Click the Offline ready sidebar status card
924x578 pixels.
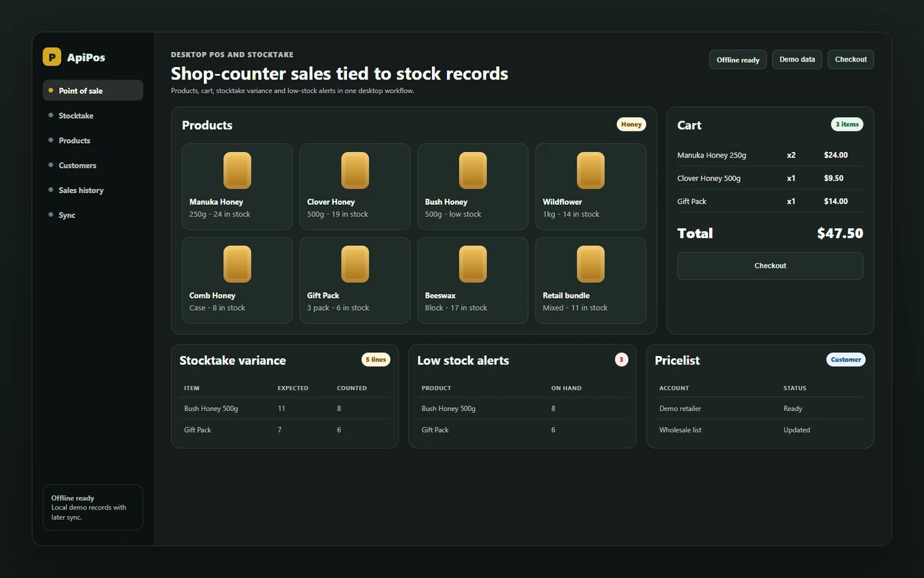click(x=93, y=507)
